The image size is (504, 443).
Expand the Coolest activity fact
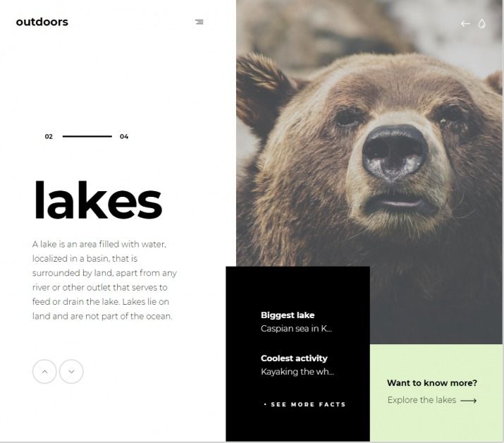point(294,358)
